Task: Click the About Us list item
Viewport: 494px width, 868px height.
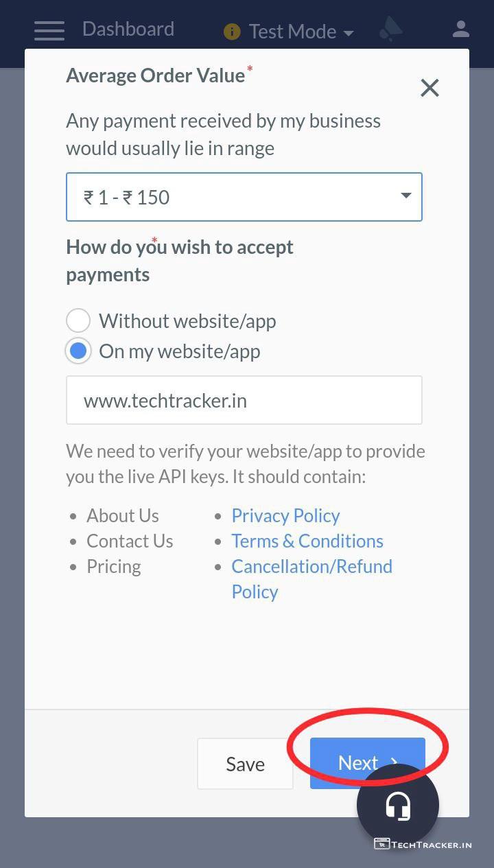Action: (122, 515)
